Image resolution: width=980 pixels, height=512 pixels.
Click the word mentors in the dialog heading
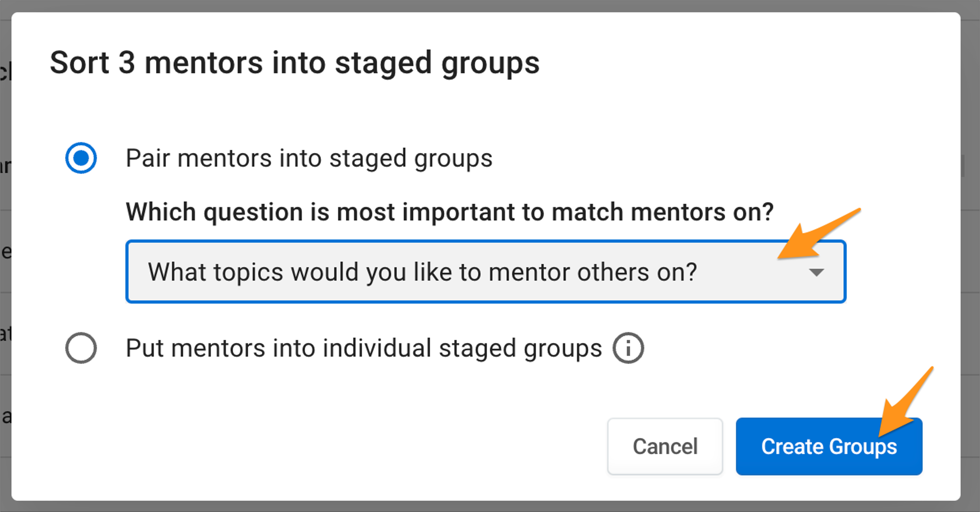click(204, 63)
